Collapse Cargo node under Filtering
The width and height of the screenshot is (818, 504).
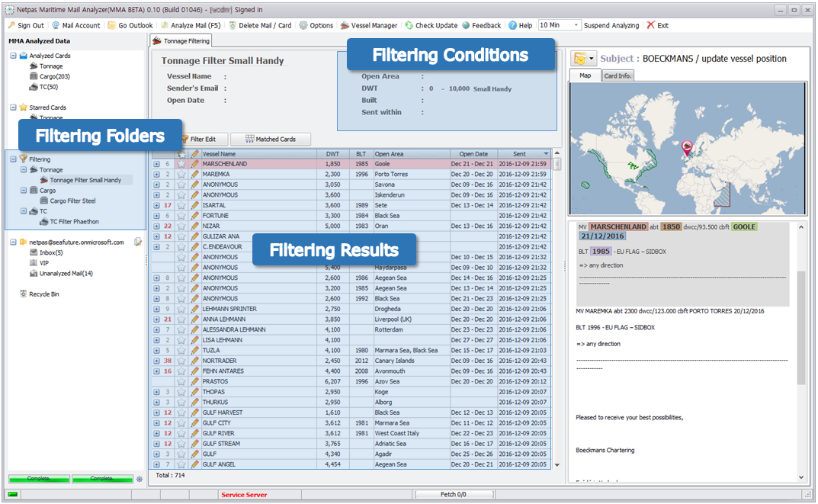pos(24,191)
